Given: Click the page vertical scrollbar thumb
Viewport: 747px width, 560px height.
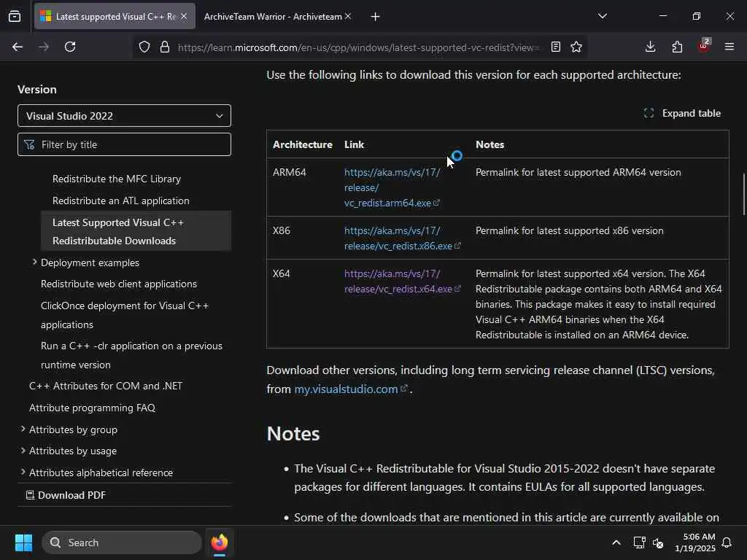Looking at the screenshot, I should click(x=743, y=194).
